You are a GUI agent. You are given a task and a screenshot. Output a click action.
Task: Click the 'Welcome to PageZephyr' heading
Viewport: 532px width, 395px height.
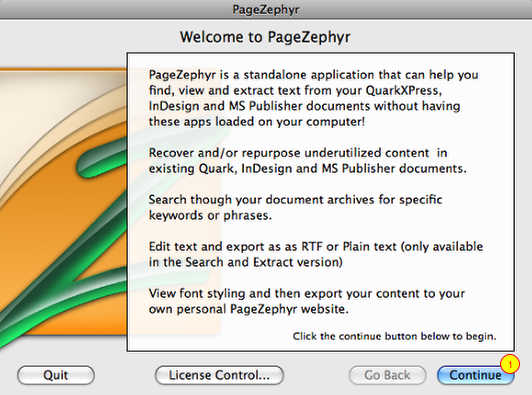tap(265, 37)
